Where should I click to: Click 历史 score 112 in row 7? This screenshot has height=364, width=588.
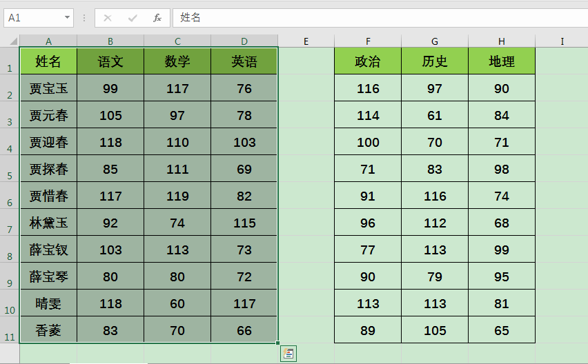(x=435, y=223)
